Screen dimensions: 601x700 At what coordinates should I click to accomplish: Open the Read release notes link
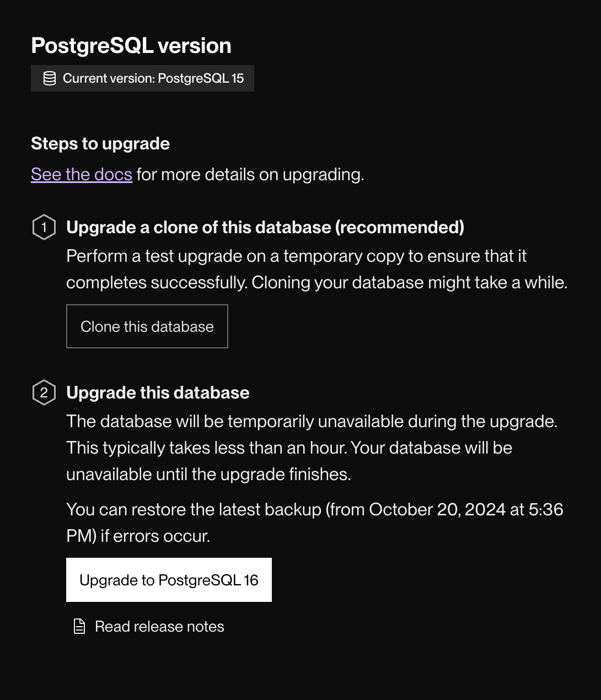159,626
